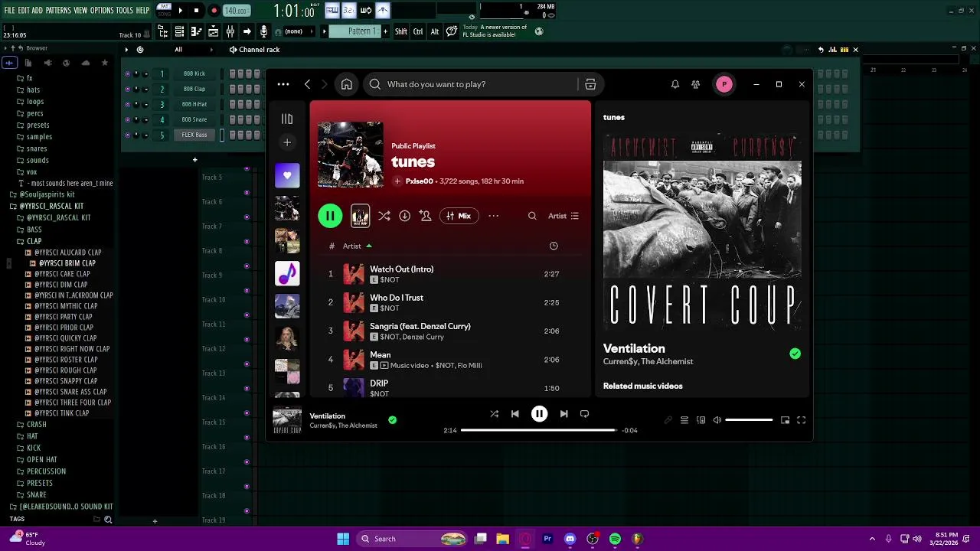The width and height of the screenshot is (980, 551).
Task: Open Flo Milli artist link
Action: click(x=469, y=366)
